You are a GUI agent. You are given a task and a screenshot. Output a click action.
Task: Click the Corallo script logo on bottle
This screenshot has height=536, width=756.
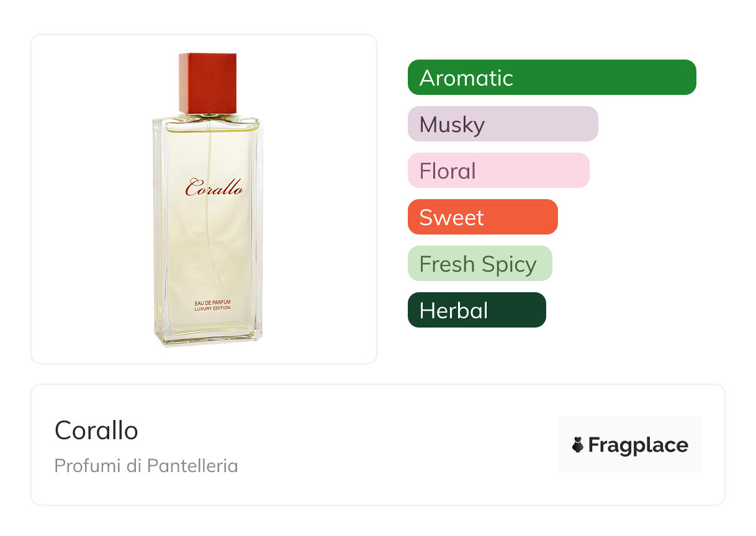tap(214, 188)
